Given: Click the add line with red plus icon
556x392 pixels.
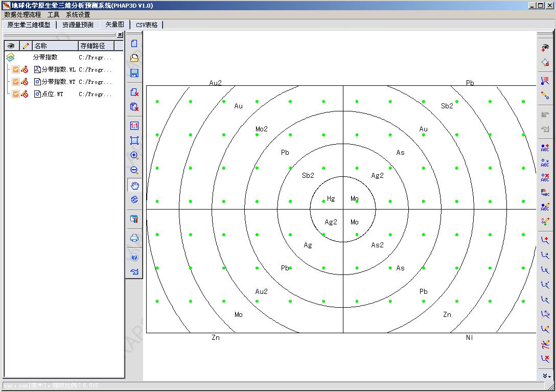Looking at the screenshot, I should 545,241.
